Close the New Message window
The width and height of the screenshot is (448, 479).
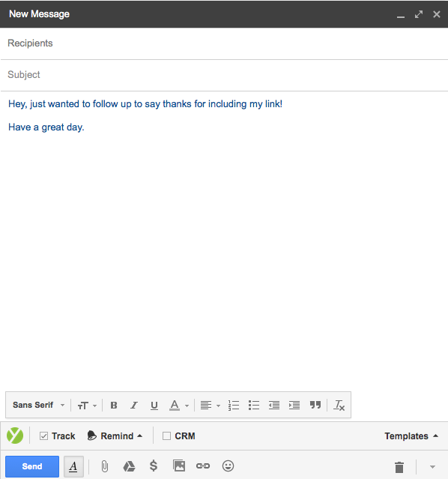(437, 14)
